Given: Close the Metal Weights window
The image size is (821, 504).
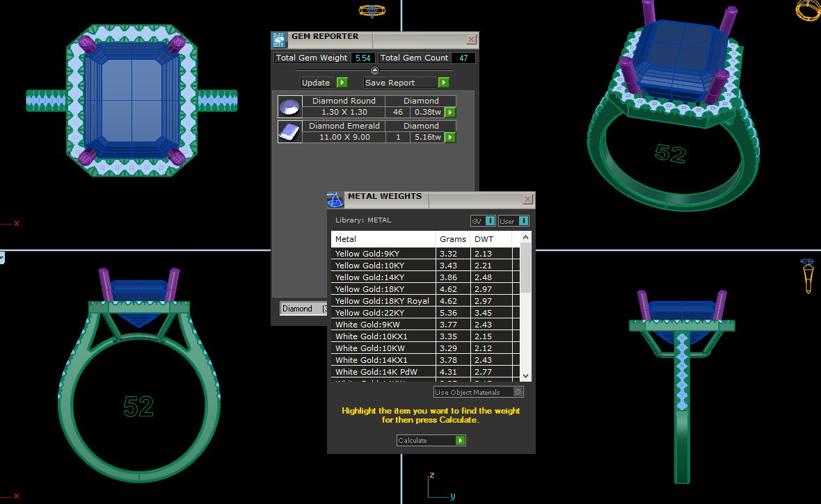Looking at the screenshot, I should click(x=528, y=200).
